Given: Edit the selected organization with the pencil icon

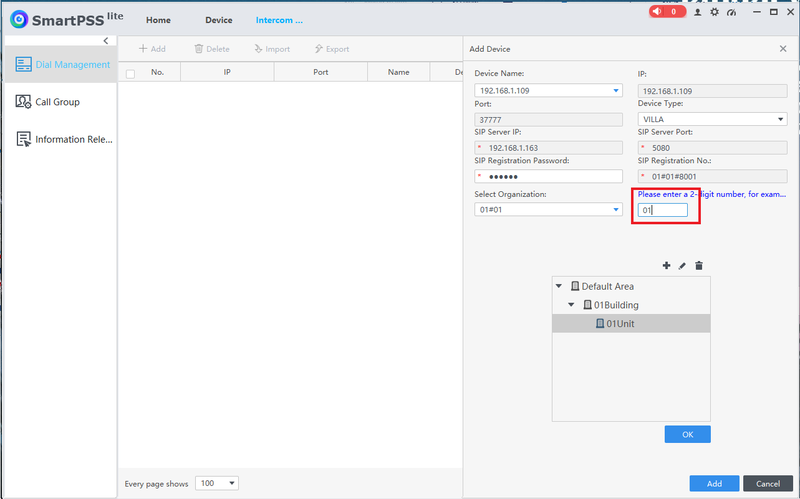Looking at the screenshot, I should (682, 266).
